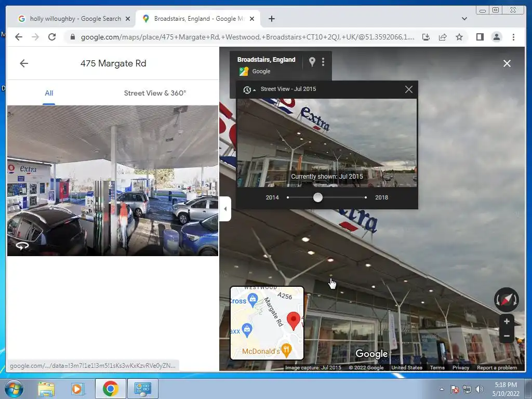Jump to the 2014 point on timeline
Viewport: 532px width, 399px height.
[x=288, y=197]
